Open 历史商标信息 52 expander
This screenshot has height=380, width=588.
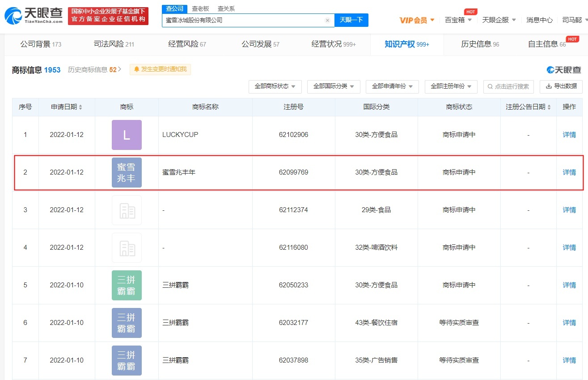click(x=94, y=70)
